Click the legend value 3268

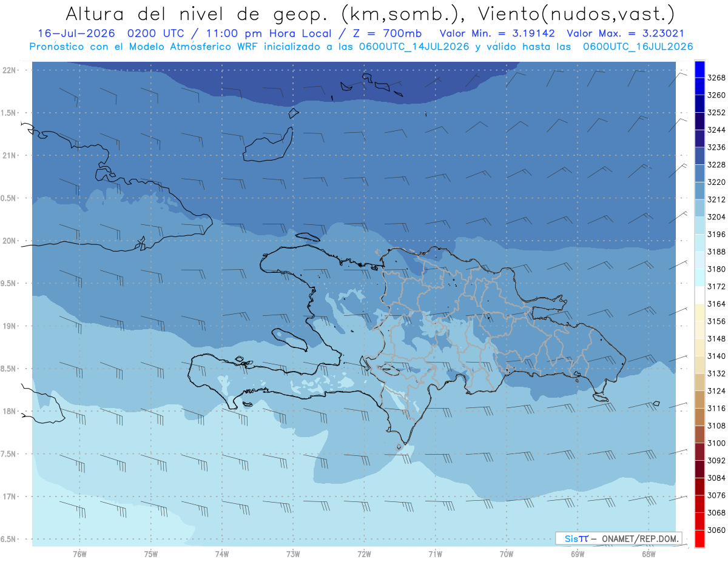[x=716, y=78]
